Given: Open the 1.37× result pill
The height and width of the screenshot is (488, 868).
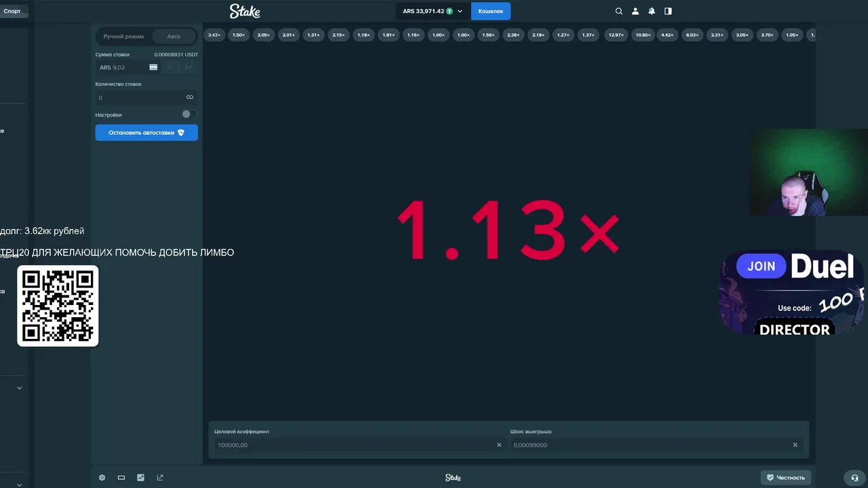Looking at the screenshot, I should pyautogui.click(x=588, y=35).
